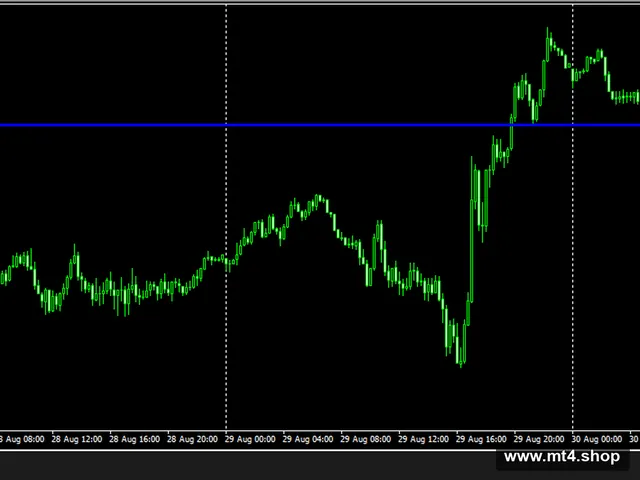The image size is (640, 480).
Task: Click the "29 Aug 08:00" time label
Action: click(366, 439)
